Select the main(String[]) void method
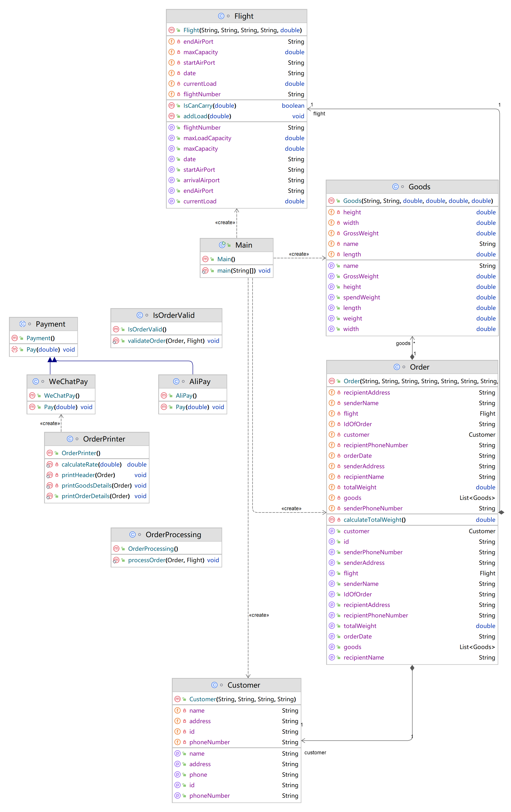Viewport: 511px width, 812px height. click(243, 270)
